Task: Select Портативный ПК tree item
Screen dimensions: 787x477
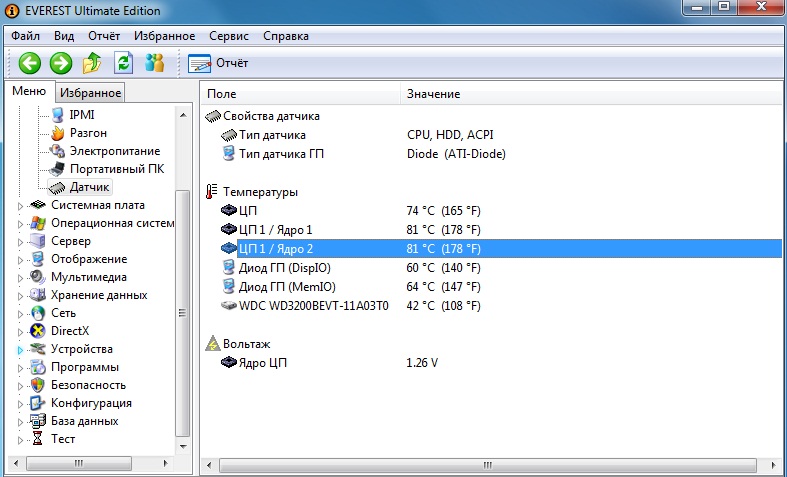Action: tap(117, 169)
